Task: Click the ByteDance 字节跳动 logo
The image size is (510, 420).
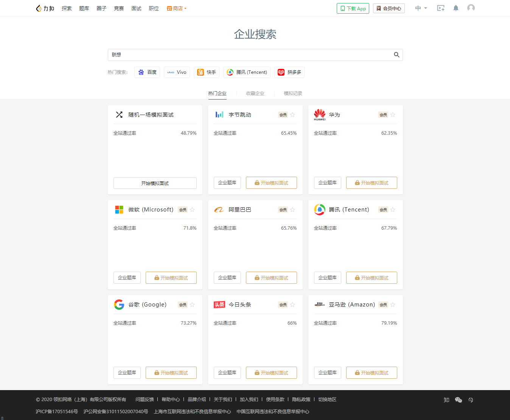Action: [x=219, y=115]
